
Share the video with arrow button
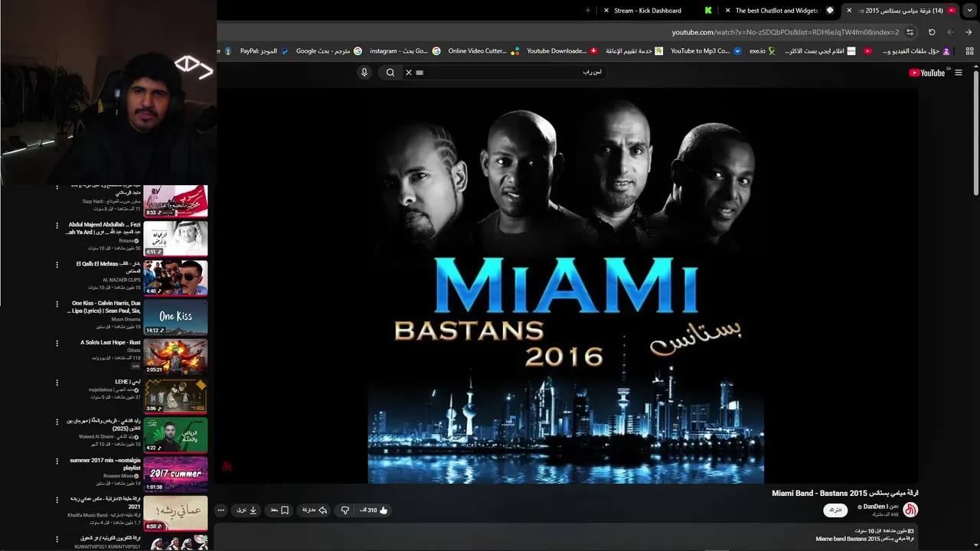[315, 510]
